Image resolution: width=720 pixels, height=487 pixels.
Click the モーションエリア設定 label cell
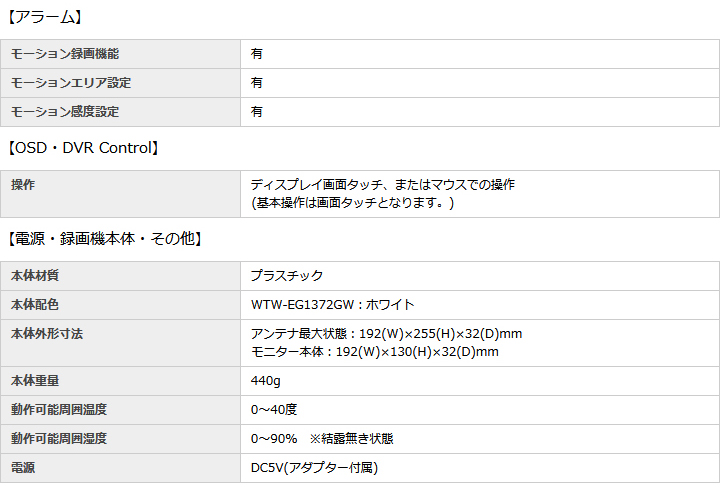(x=70, y=83)
